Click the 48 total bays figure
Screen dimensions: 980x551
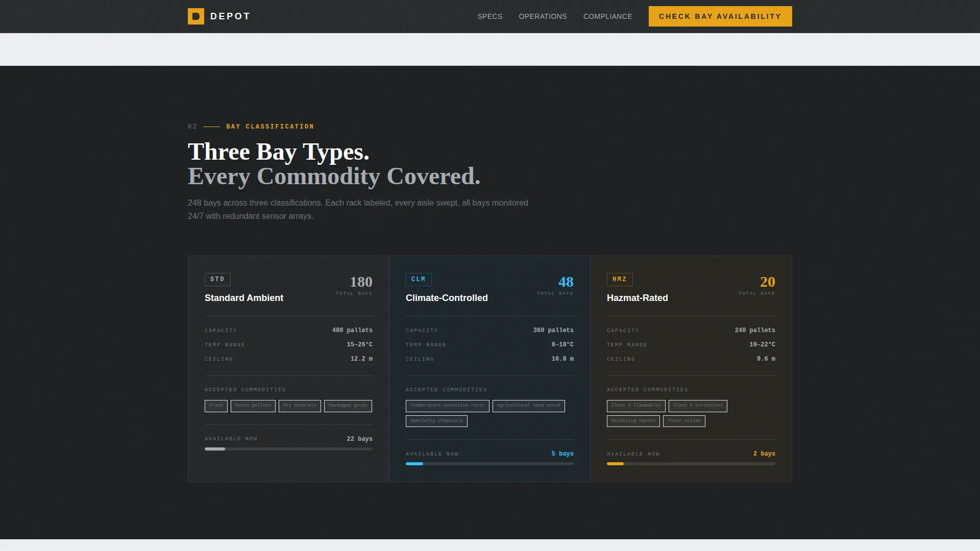point(566,282)
